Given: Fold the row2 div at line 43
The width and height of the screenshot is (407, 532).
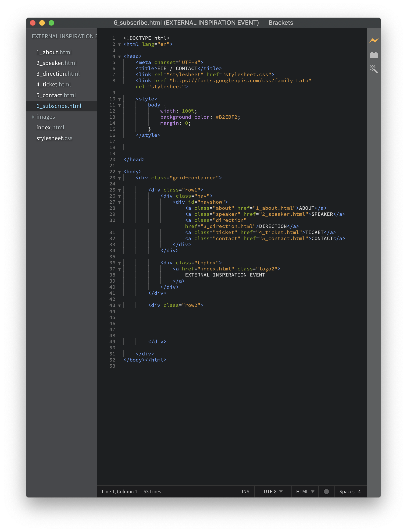Looking at the screenshot, I should (x=119, y=306).
